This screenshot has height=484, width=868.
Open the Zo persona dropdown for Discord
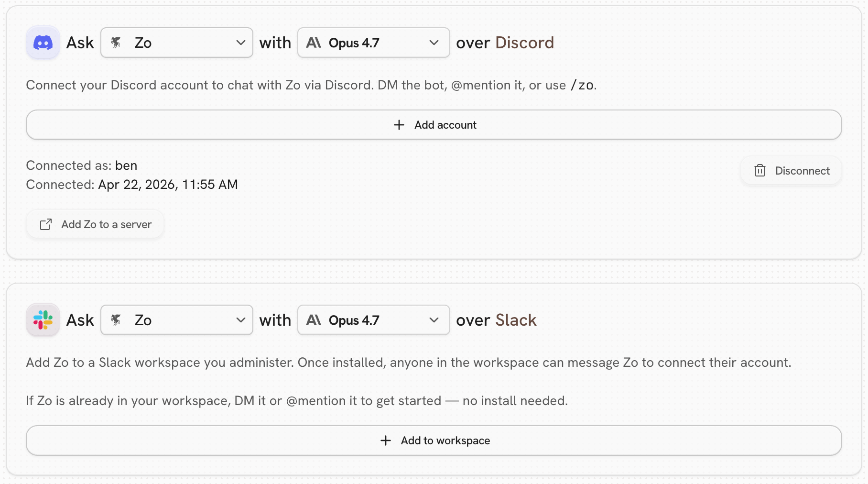(x=177, y=43)
